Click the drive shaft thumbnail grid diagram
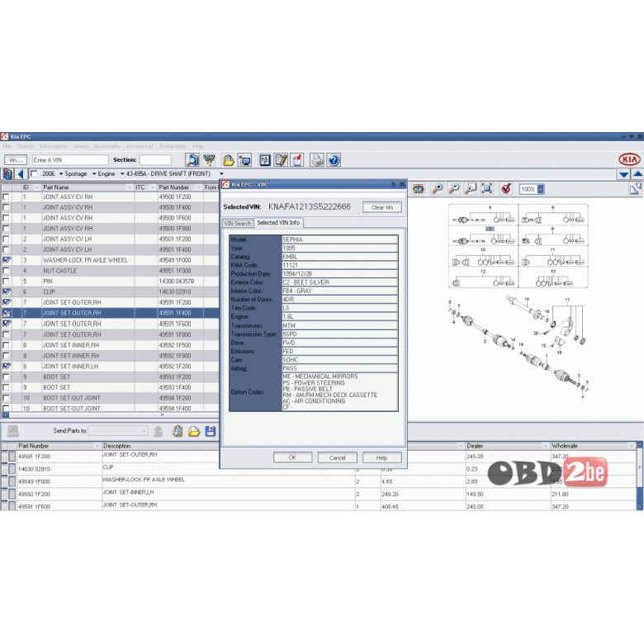Viewport: 644px width, 644px height. point(518,246)
